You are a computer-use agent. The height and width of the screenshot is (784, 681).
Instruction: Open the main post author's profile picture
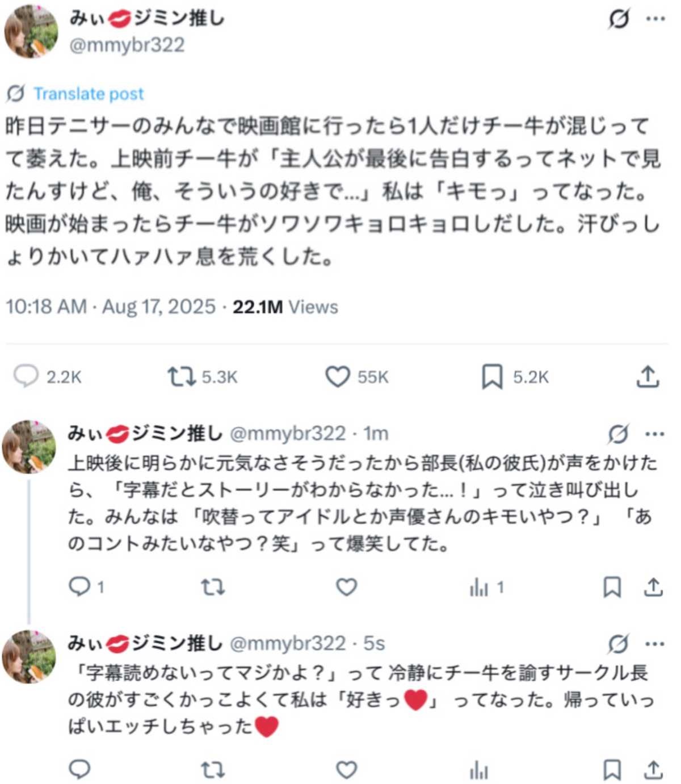pyautogui.click(x=31, y=32)
